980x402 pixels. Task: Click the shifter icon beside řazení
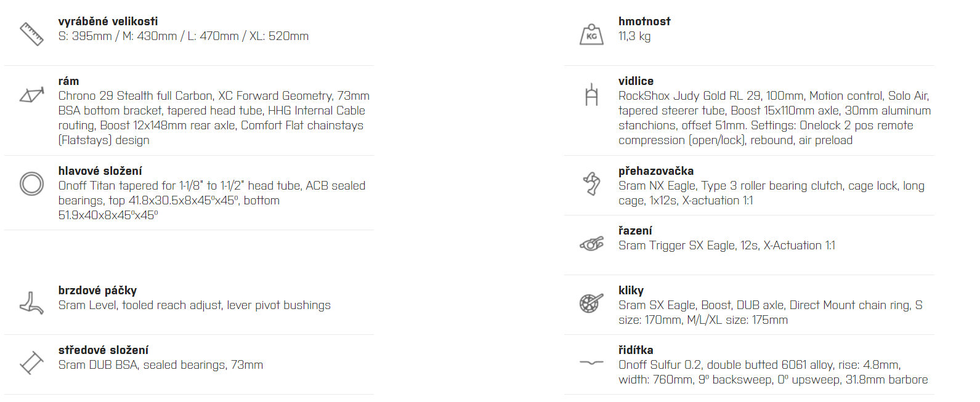pos(591,244)
